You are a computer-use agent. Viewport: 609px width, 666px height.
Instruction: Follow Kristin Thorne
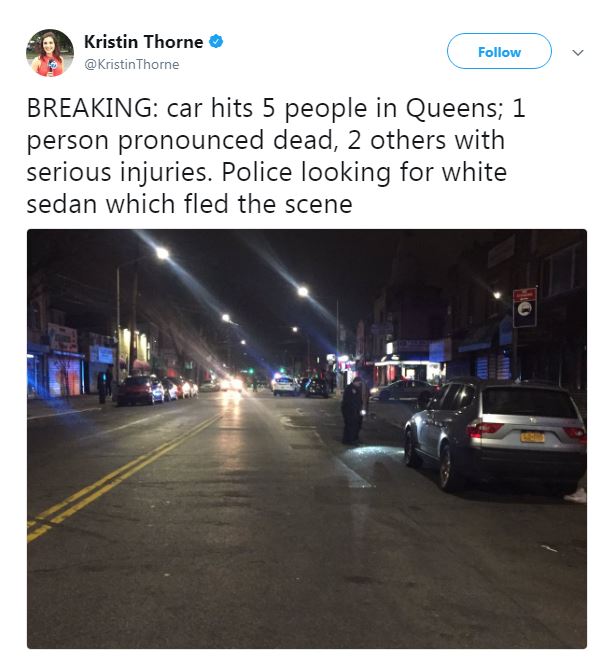pos(499,51)
